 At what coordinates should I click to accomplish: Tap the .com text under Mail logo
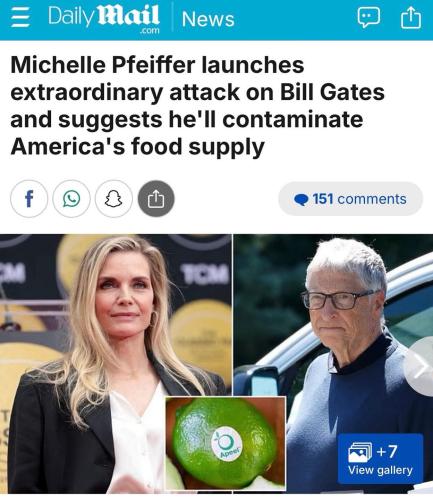150,31
